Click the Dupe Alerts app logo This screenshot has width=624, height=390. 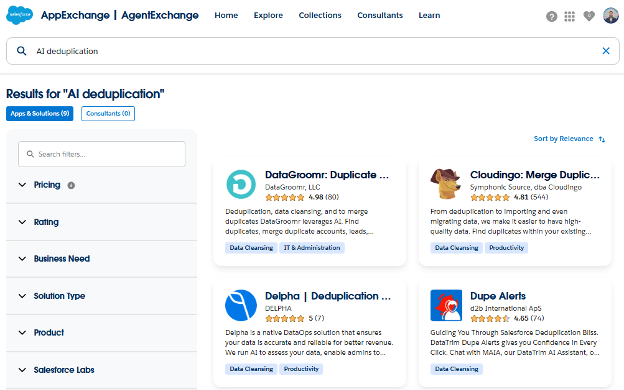[x=446, y=305]
